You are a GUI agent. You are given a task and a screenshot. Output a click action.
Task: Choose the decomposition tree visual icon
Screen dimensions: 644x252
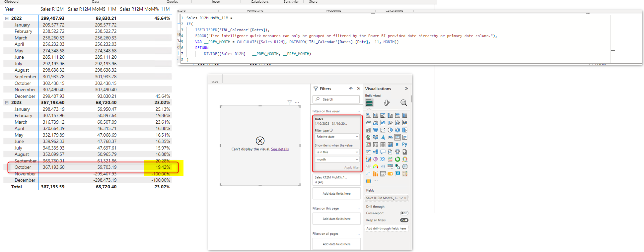[x=376, y=152]
